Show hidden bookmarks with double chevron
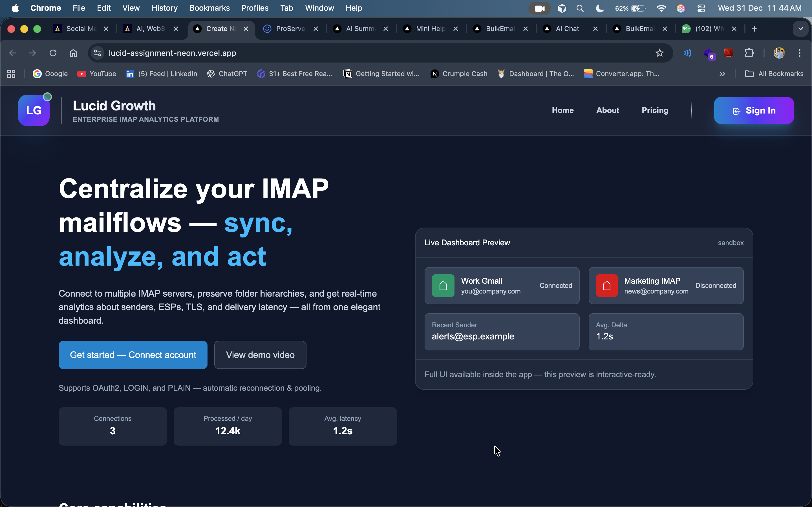Image resolution: width=812 pixels, height=507 pixels. (x=722, y=74)
